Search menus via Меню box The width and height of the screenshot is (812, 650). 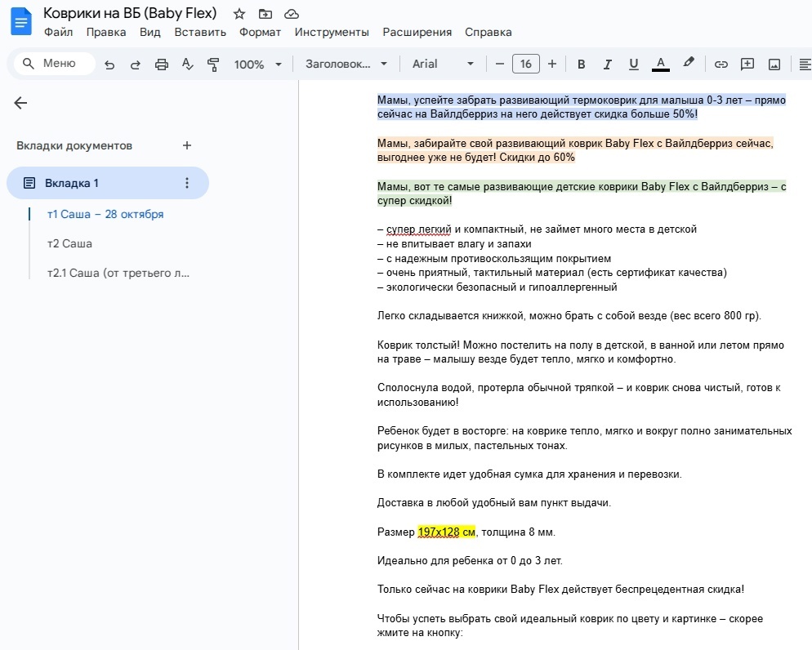click(x=55, y=64)
